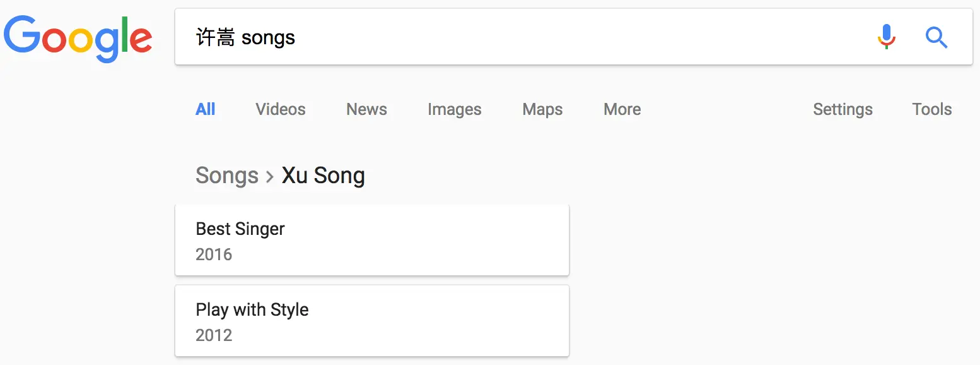Click the 2012 year under Play with Style
This screenshot has height=365, width=980.
(214, 335)
